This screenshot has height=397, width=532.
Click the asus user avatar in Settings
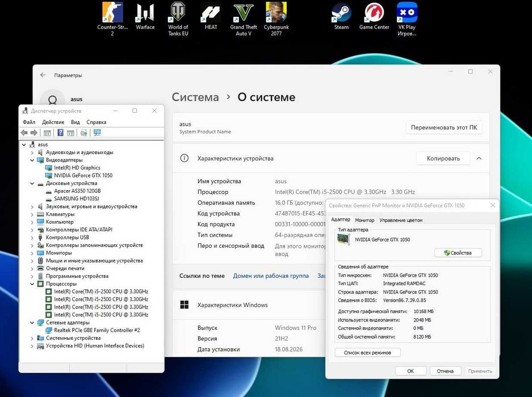pos(53,99)
